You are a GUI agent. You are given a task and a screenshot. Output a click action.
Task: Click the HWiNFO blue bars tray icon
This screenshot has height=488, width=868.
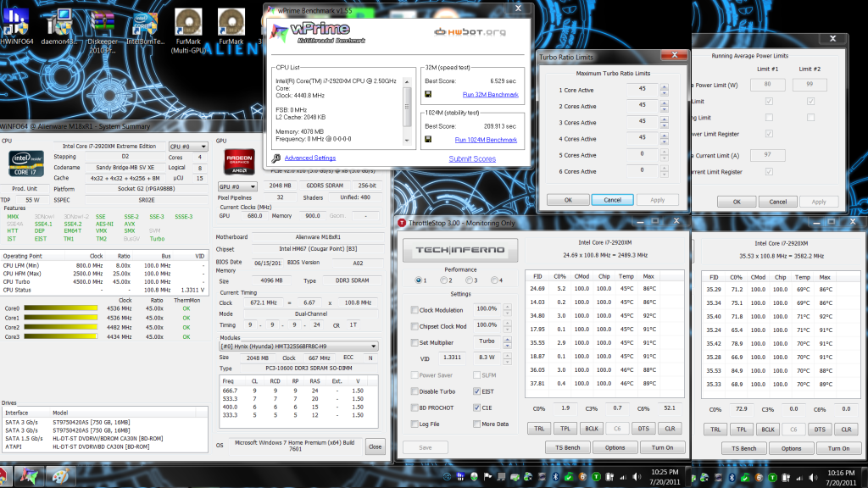[460, 476]
